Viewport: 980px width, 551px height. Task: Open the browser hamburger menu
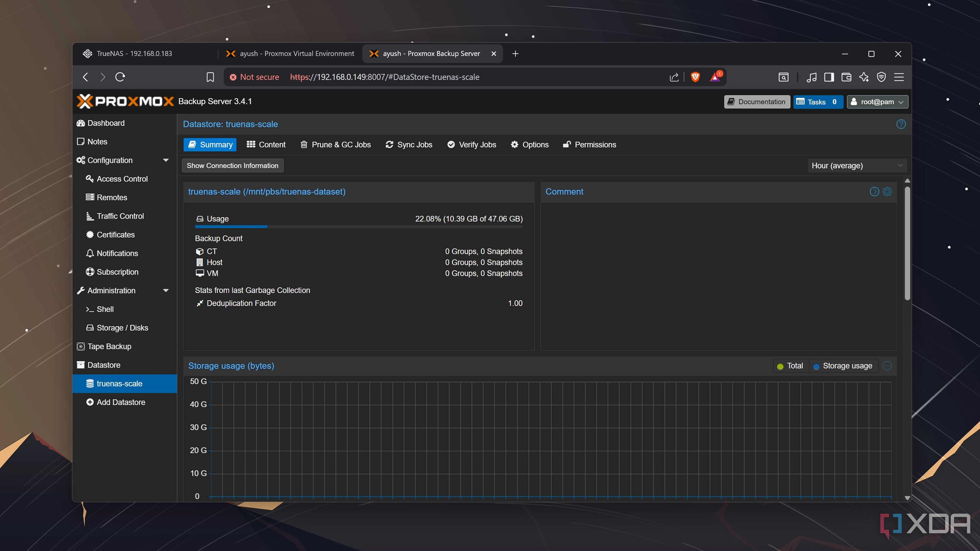[x=899, y=77]
